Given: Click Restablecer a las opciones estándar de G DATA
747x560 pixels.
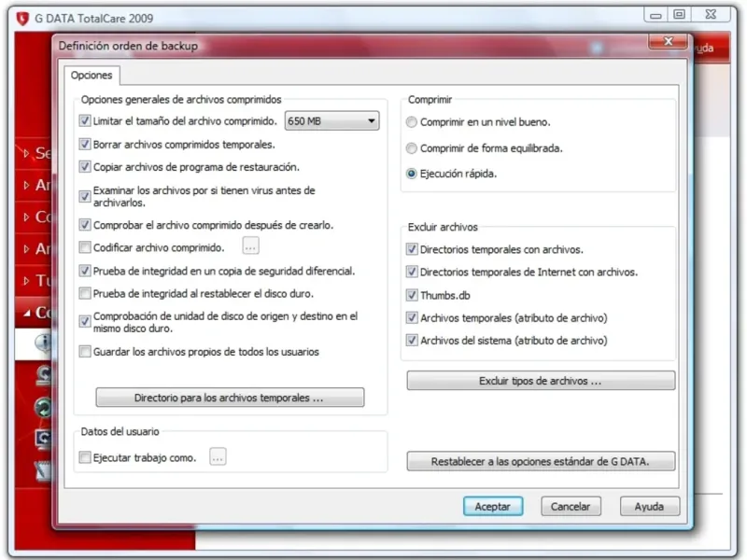Looking at the screenshot, I should point(541,461).
